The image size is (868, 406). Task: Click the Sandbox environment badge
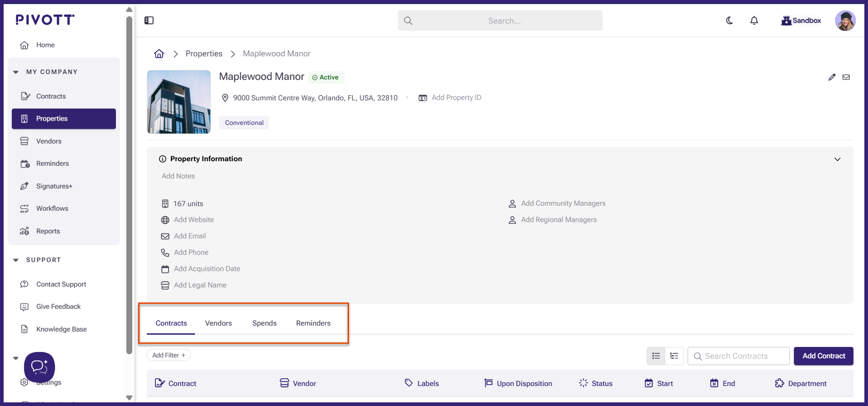tap(801, 20)
